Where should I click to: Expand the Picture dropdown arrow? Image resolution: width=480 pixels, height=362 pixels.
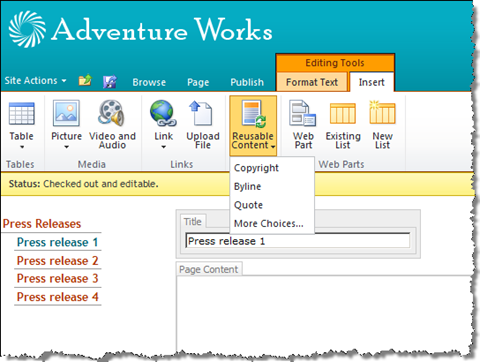[66, 147]
